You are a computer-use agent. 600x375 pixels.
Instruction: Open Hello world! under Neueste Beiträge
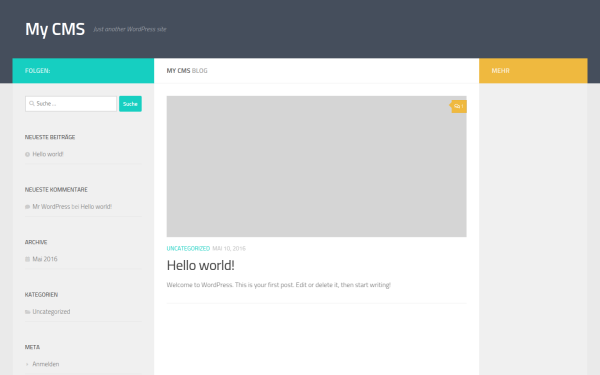click(x=48, y=154)
